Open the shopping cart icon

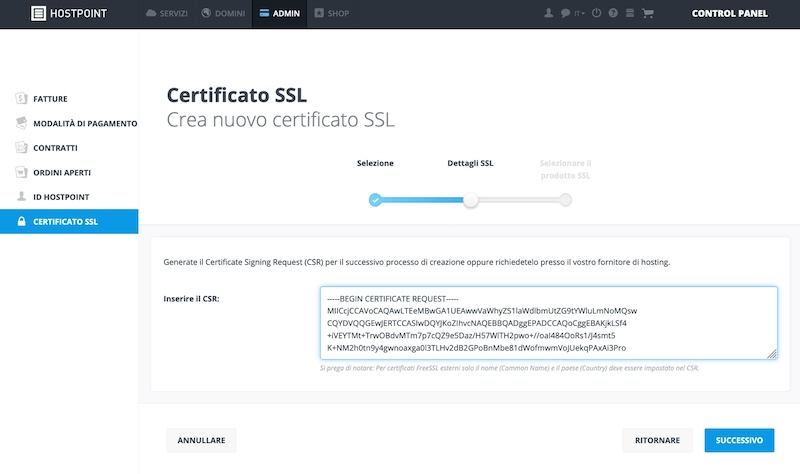coord(648,13)
